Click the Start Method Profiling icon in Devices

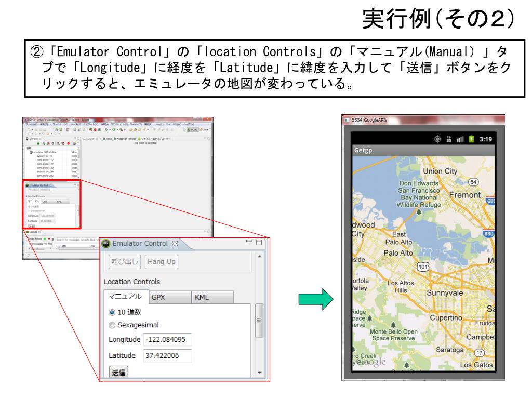tap(63, 143)
